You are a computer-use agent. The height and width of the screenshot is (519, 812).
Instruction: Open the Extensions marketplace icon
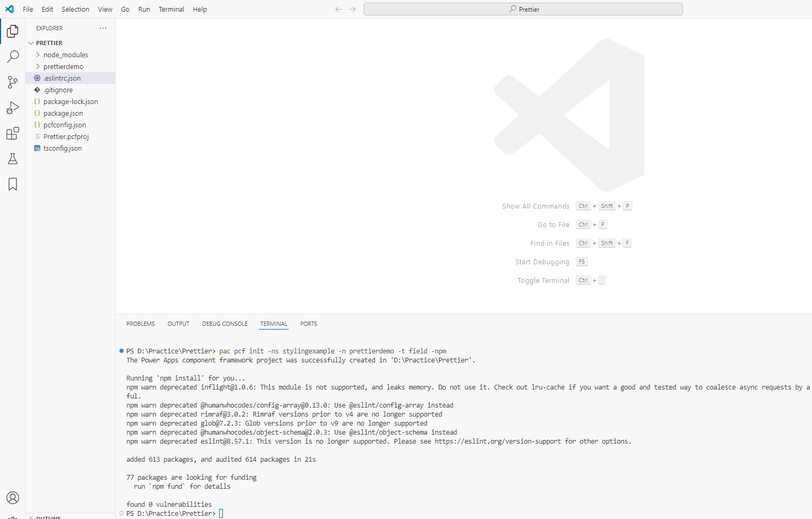coord(13,133)
